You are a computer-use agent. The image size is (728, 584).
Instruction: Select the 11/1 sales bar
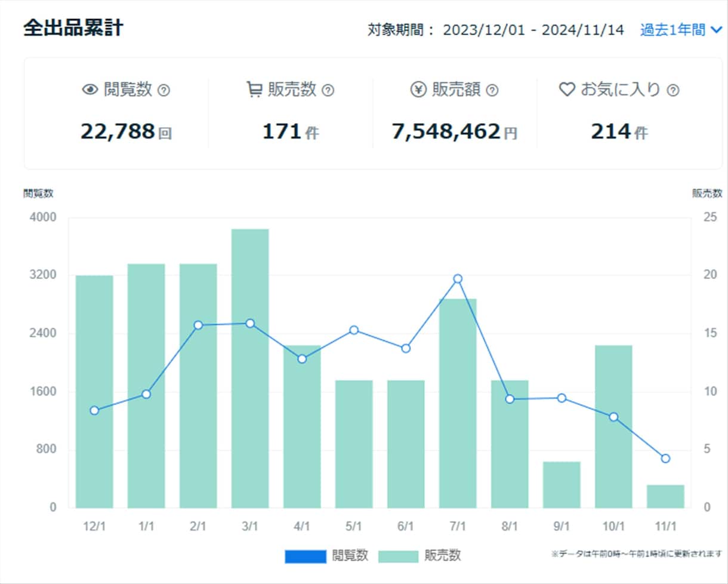tap(665, 497)
